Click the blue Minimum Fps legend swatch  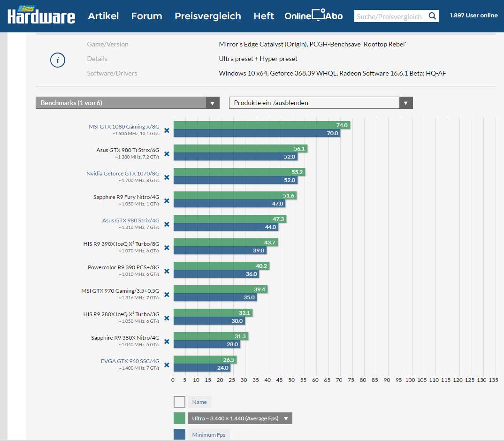point(179,434)
